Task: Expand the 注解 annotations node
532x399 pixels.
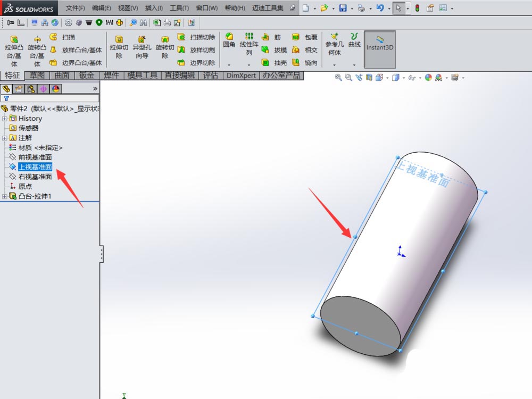Action: 4,138
